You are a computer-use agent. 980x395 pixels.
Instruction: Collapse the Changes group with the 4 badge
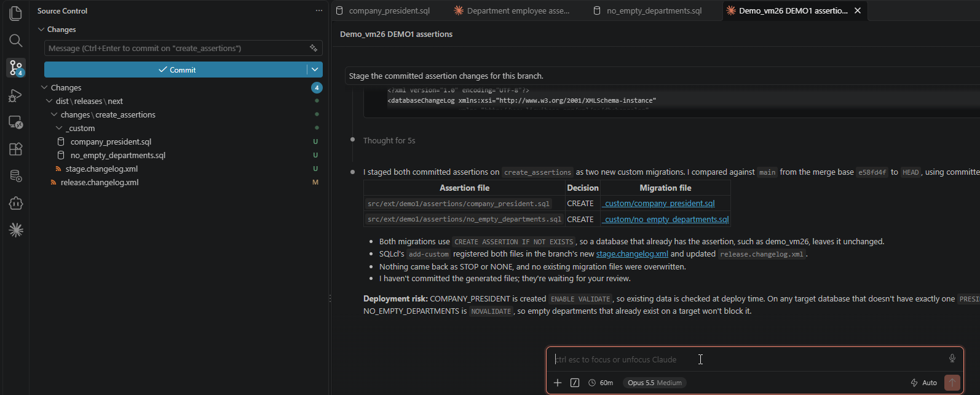click(x=44, y=87)
